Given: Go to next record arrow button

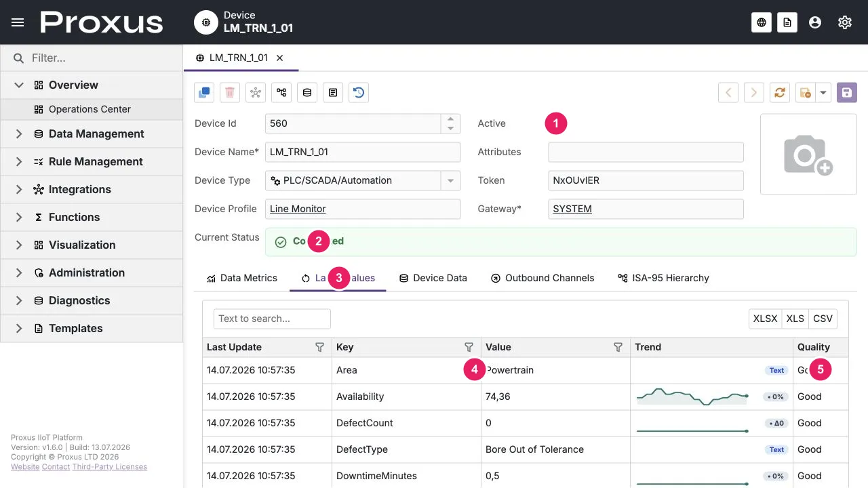Looking at the screenshot, I should [754, 92].
